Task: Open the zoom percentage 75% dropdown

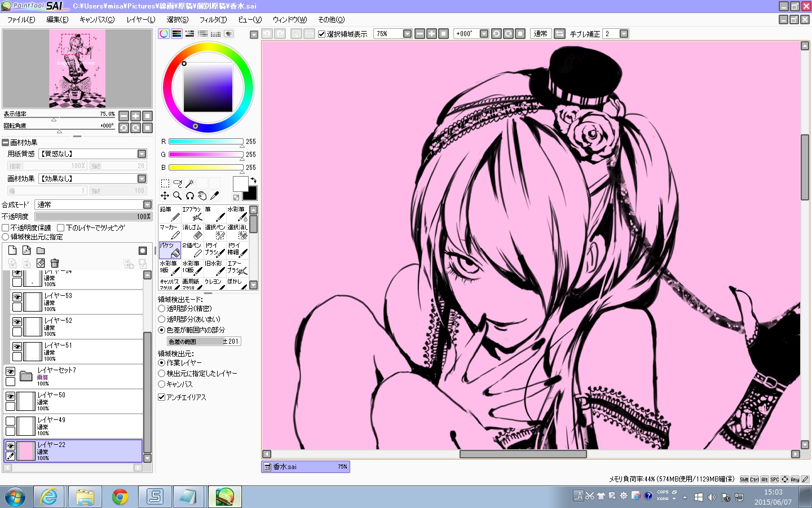Action: point(408,34)
